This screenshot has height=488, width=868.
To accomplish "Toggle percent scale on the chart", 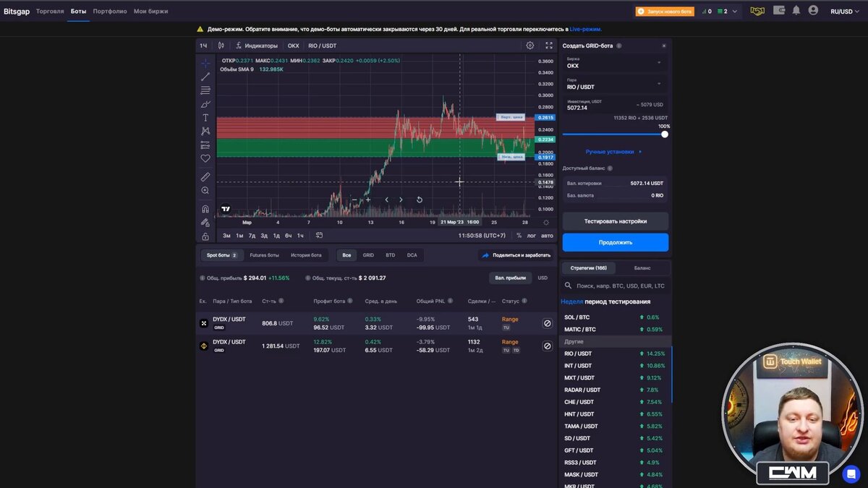I will (x=519, y=235).
